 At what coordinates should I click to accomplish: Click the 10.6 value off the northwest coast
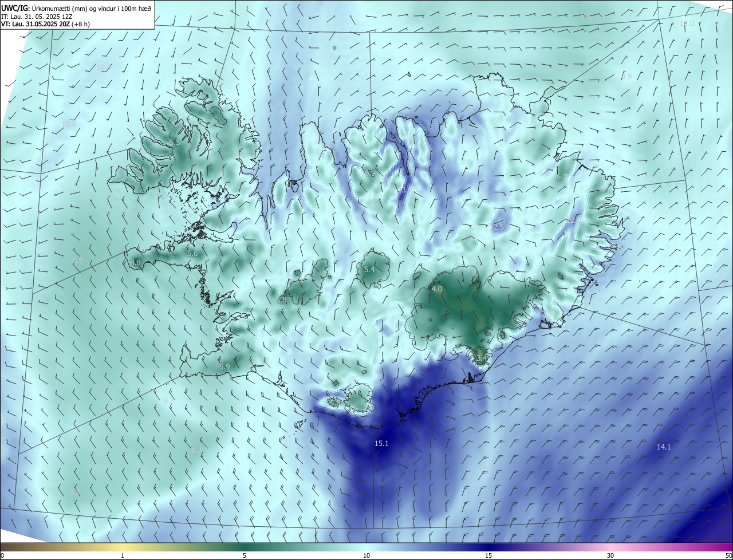point(69,124)
